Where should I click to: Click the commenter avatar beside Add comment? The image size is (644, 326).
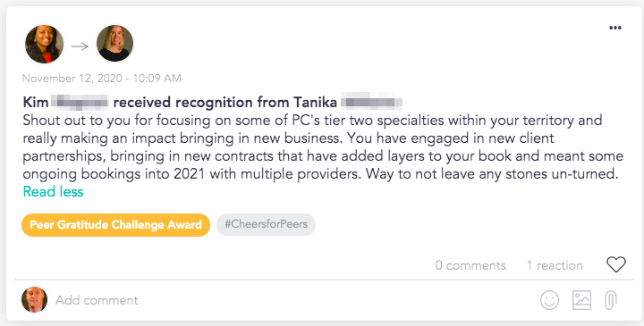pos(35,300)
